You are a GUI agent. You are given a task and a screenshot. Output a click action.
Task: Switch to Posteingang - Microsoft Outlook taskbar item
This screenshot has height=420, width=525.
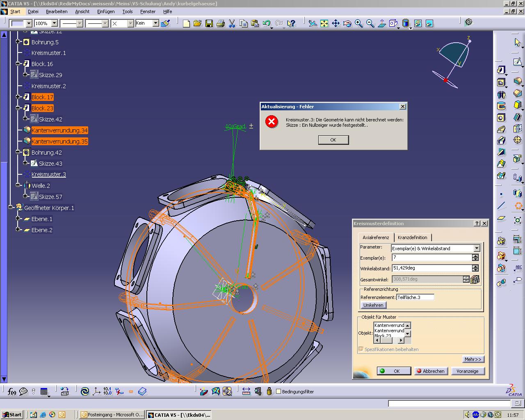point(112,414)
